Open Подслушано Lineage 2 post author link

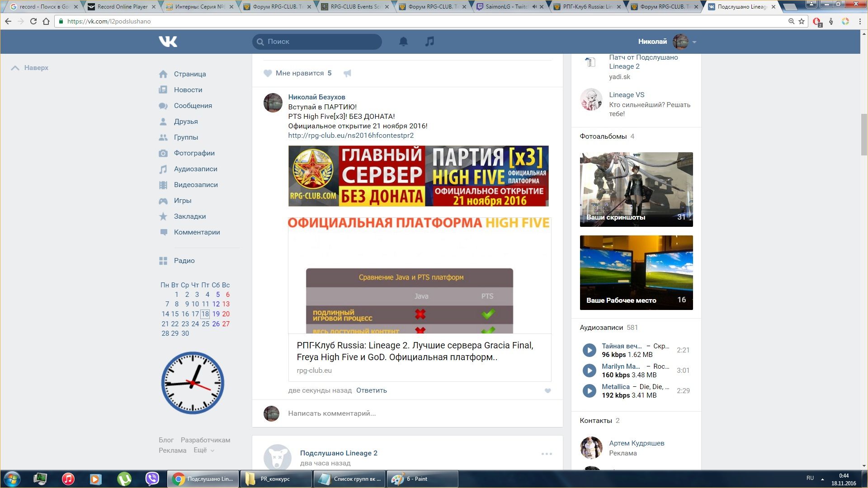[x=339, y=453]
